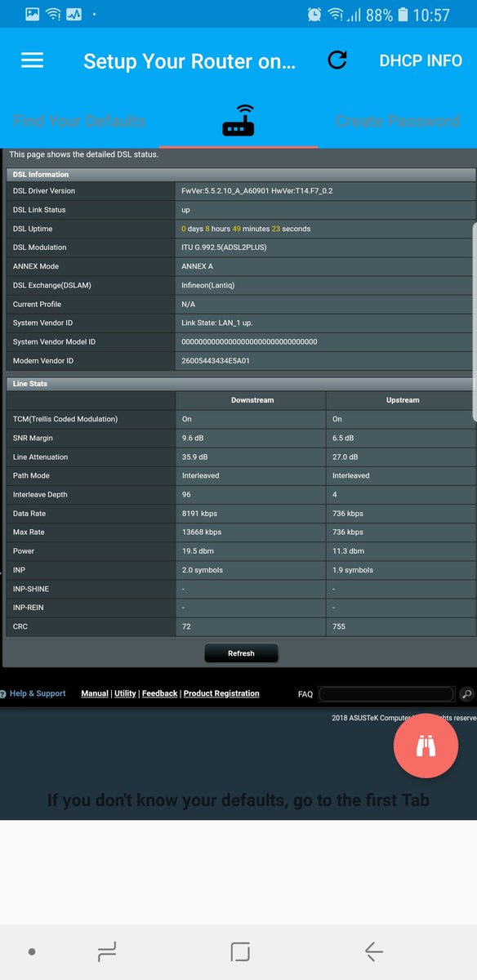
Task: Select Modem Vendor ID value 26005443434E5A01
Action: tap(216, 360)
